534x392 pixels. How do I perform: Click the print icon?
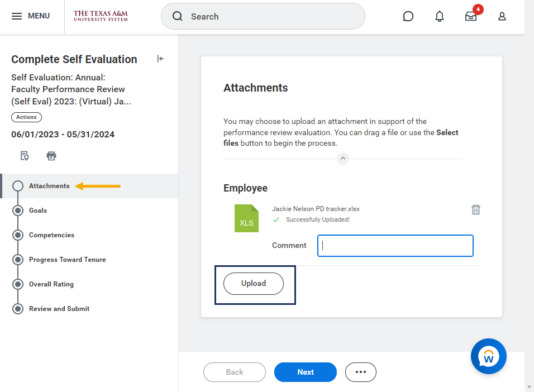pos(51,156)
